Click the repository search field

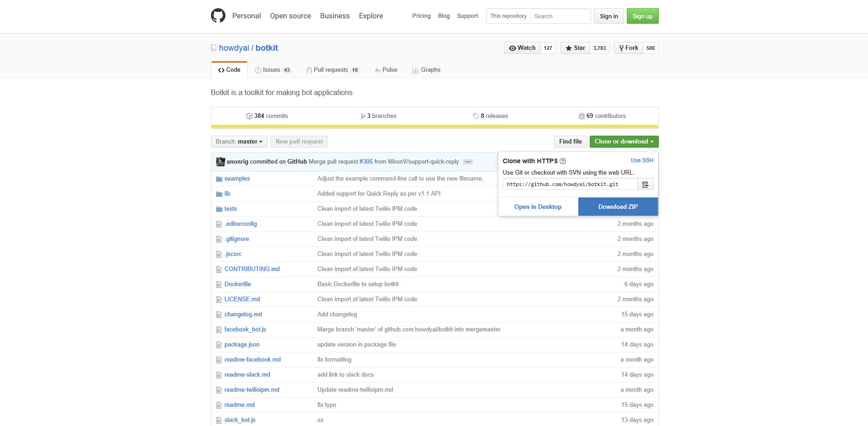coord(560,16)
